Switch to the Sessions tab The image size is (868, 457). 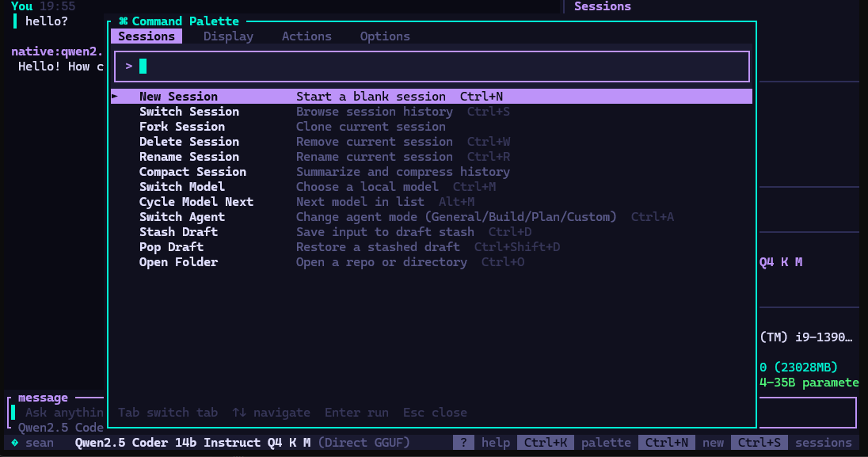tap(147, 36)
